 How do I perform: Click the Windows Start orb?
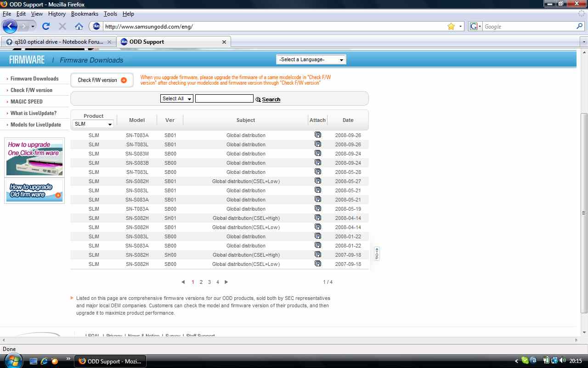(13, 361)
